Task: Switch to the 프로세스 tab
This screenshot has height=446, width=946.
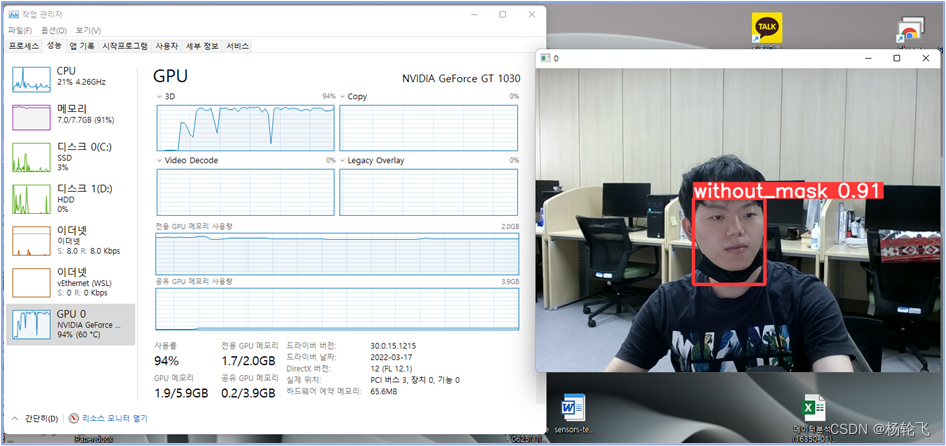Action: click(24, 46)
